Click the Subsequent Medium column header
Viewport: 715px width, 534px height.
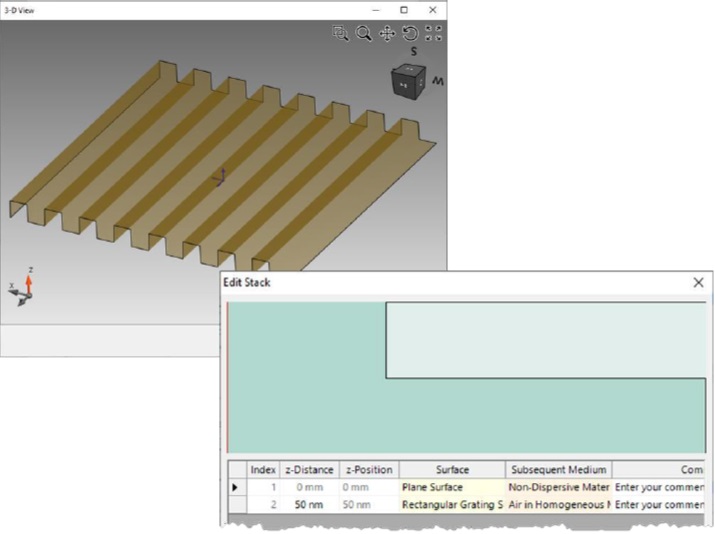click(x=559, y=470)
